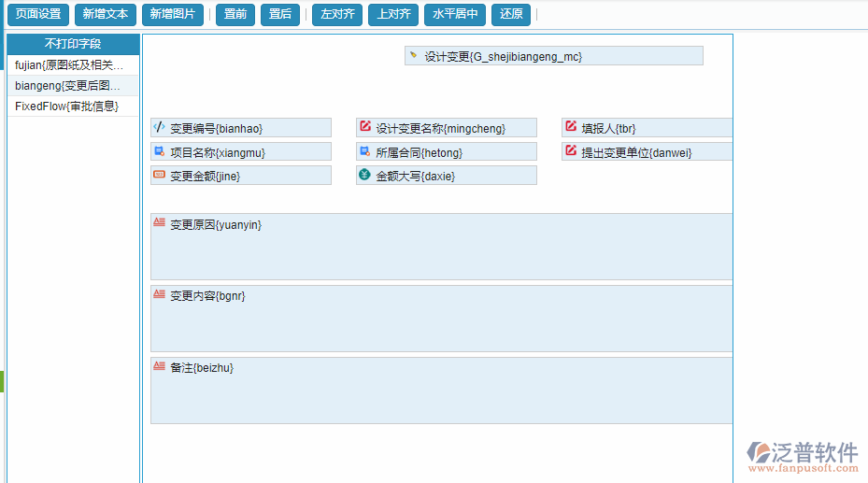
Task: Bring element forward with 置前
Action: pos(235,14)
